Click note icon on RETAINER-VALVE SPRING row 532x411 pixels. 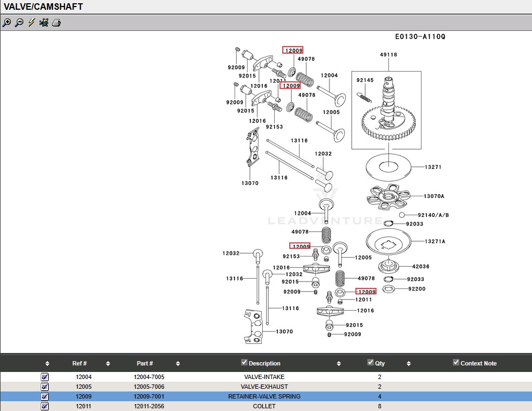44,396
